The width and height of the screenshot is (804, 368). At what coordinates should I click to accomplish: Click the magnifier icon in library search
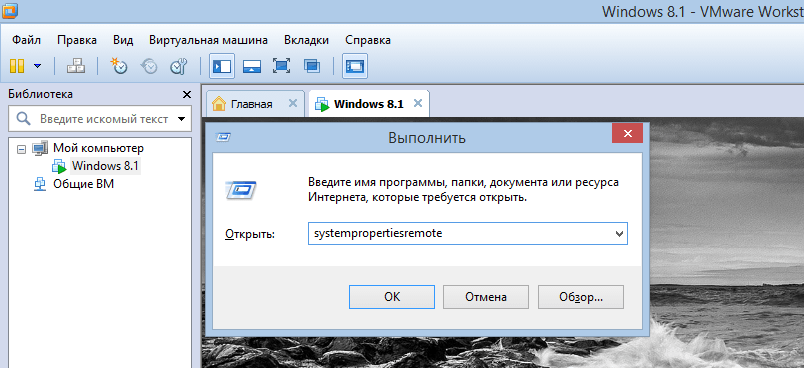[x=24, y=119]
